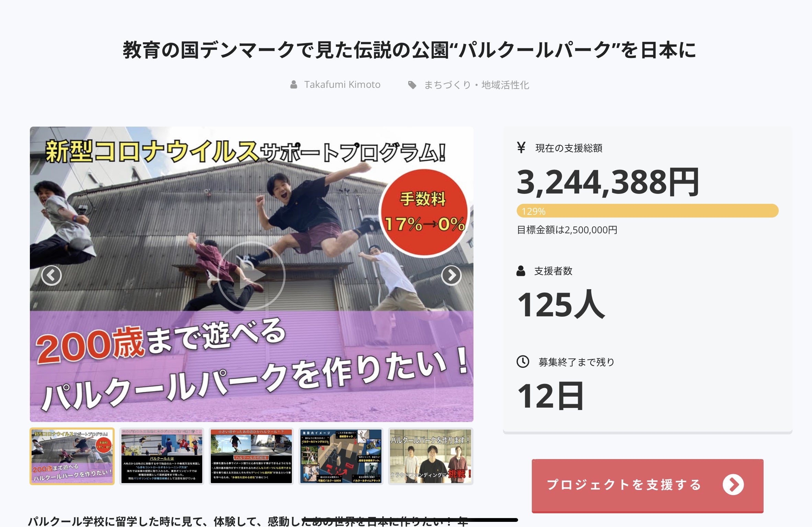
Task: Play the project video
Action: coord(251,275)
